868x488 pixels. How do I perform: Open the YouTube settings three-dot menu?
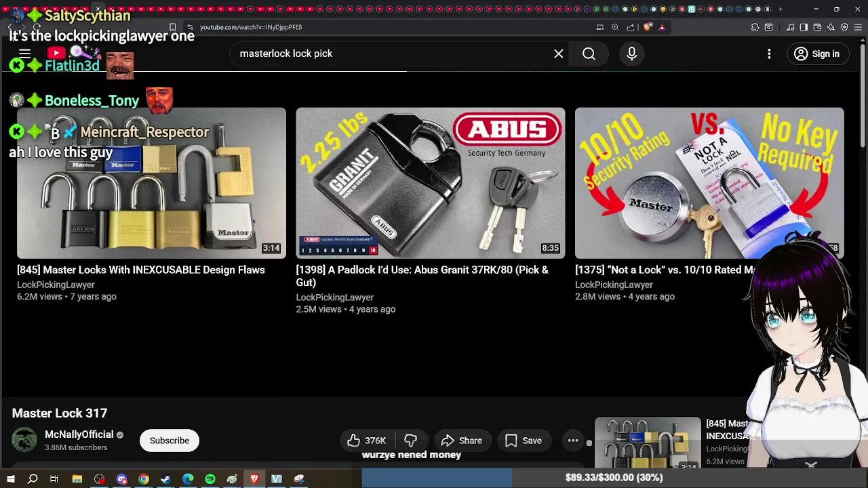[x=769, y=54]
